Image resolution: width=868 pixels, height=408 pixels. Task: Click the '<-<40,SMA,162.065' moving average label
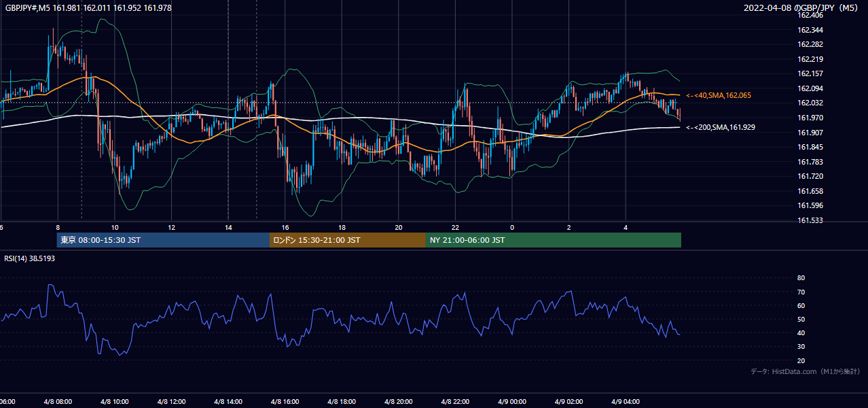coord(719,96)
